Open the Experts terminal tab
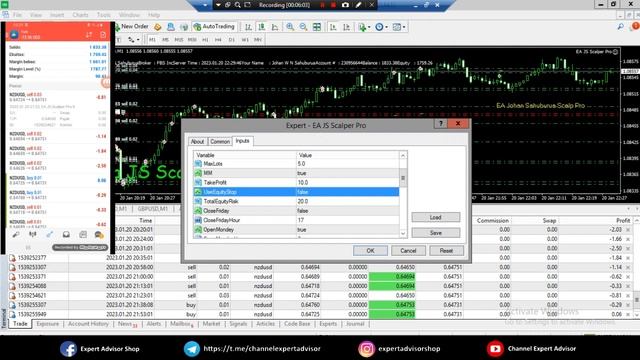This screenshot has width=640, height=360. 328,324
